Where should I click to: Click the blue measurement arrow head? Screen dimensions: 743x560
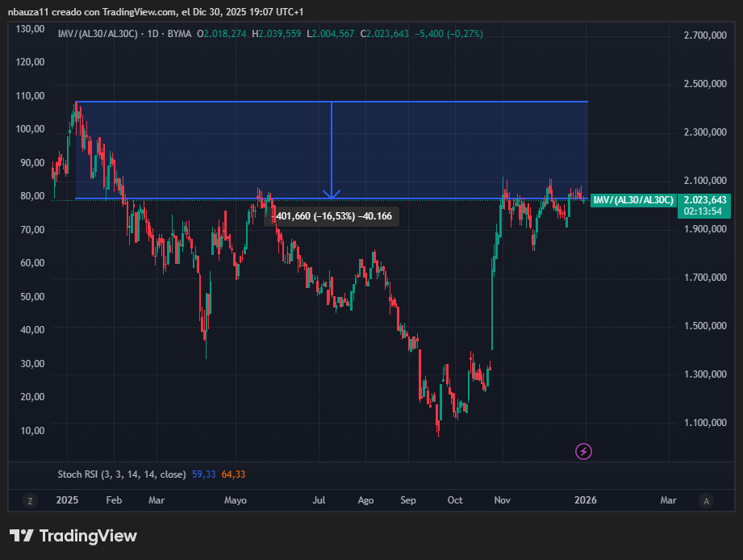tap(331, 194)
